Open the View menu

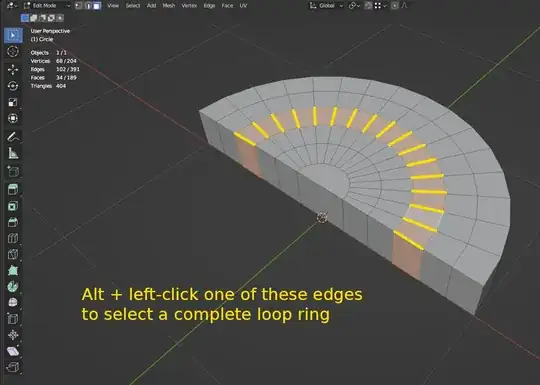[113, 6]
